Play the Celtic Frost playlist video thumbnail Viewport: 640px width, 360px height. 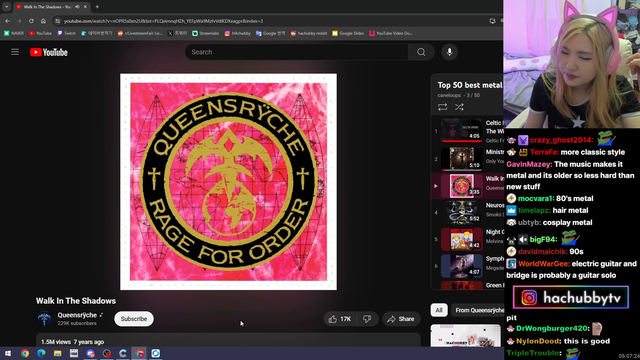click(x=461, y=130)
